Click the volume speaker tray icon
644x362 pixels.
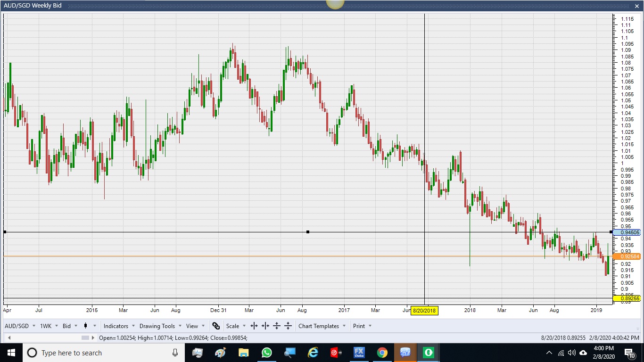click(571, 353)
